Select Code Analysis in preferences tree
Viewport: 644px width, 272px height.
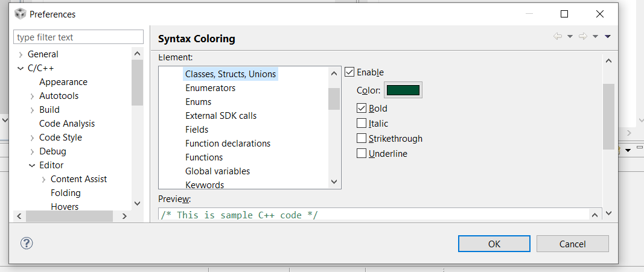67,124
